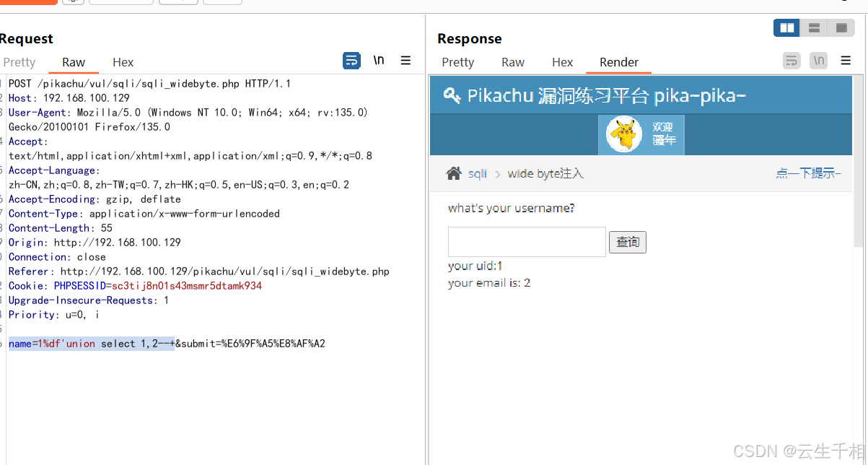Switch Request view to the Hex tab

(123, 62)
